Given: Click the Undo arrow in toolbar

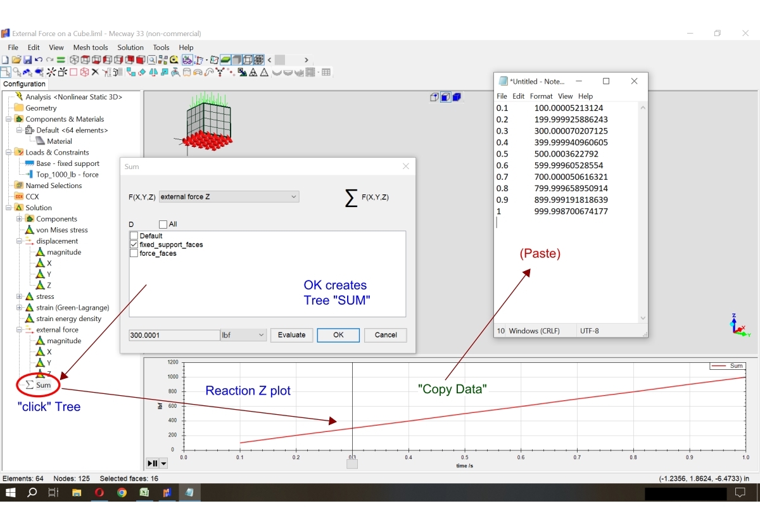Looking at the screenshot, I should [39, 60].
